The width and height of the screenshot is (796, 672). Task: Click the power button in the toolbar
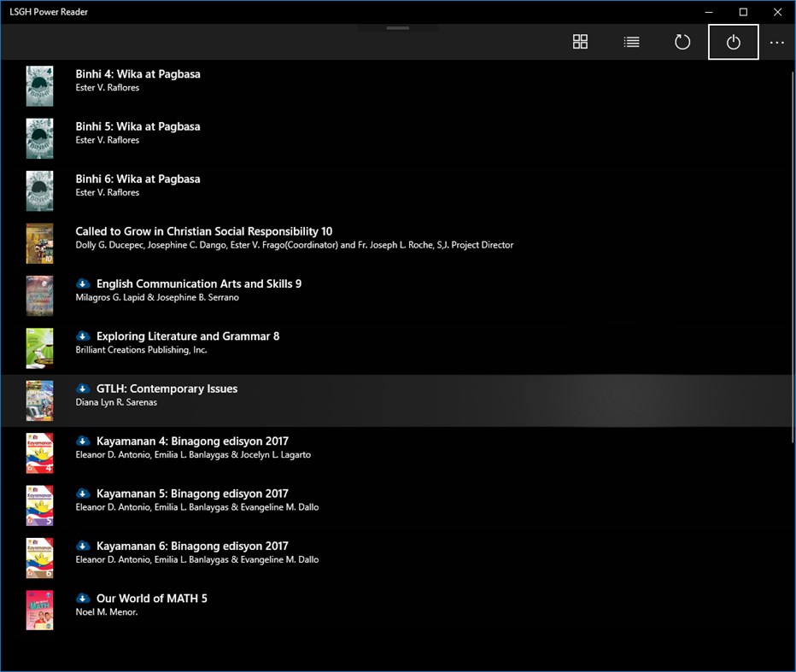coord(733,41)
